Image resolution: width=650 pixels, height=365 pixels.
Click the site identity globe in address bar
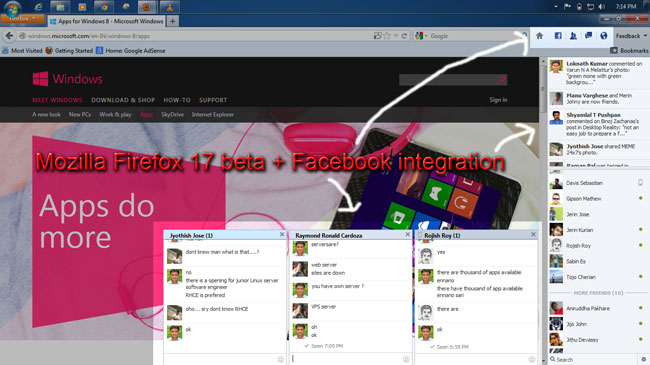click(x=22, y=36)
